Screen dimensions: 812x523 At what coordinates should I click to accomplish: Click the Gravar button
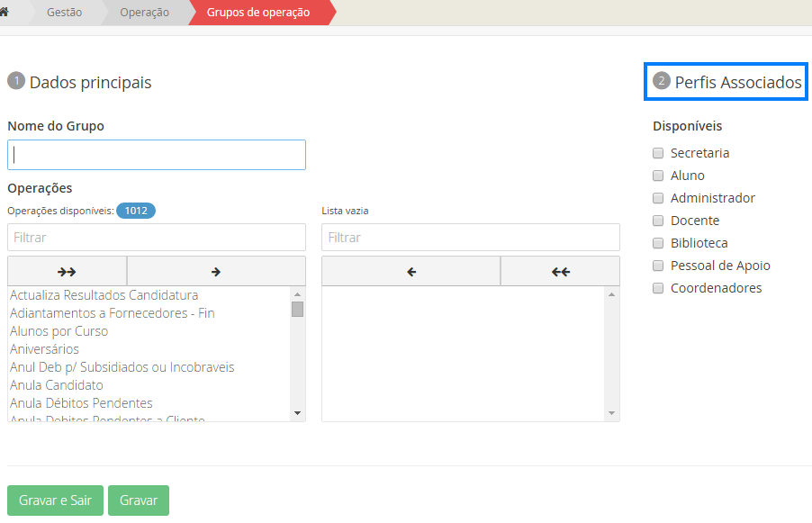(139, 500)
